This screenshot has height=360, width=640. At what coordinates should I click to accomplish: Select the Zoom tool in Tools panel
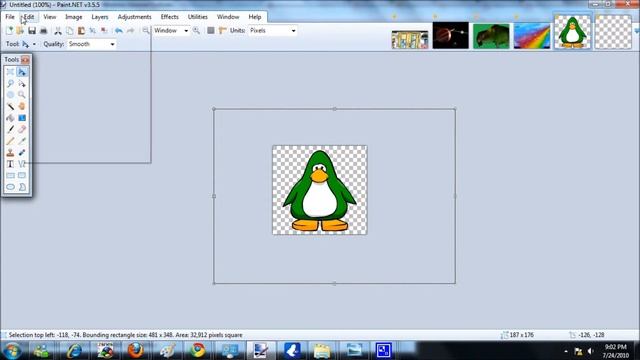(x=22, y=95)
